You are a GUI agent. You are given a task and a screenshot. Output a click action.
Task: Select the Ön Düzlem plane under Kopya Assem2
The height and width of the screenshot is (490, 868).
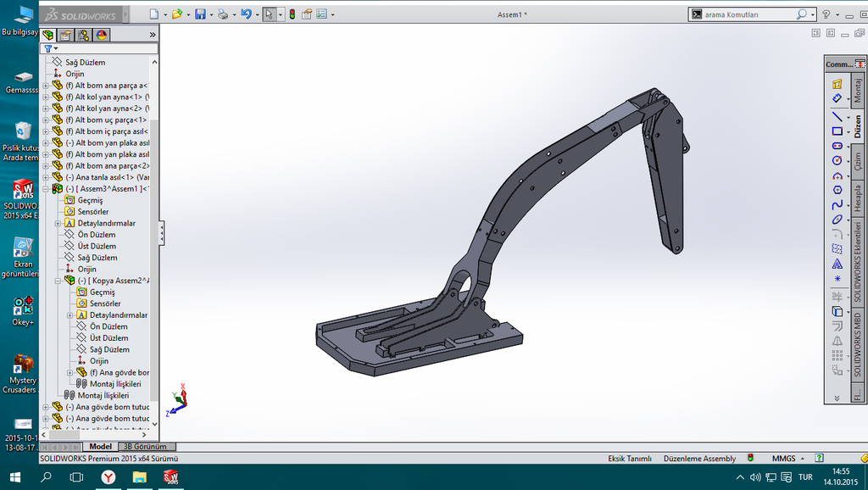[x=108, y=326]
